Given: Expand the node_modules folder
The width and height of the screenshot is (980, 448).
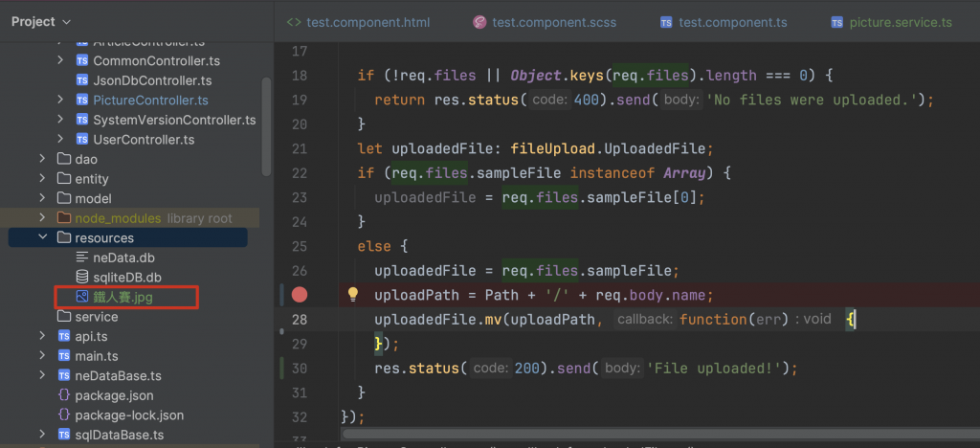Looking at the screenshot, I should pyautogui.click(x=42, y=218).
